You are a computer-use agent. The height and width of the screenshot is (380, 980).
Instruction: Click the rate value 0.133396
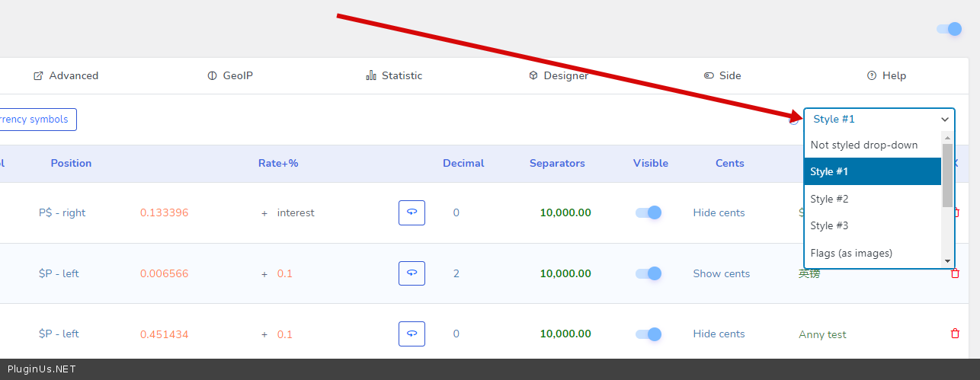click(x=164, y=212)
